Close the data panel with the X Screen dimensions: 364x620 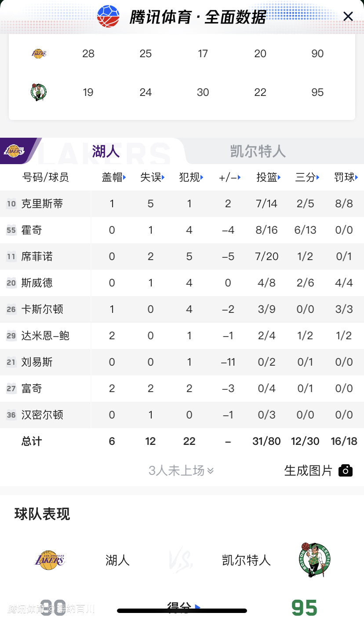pyautogui.click(x=348, y=17)
